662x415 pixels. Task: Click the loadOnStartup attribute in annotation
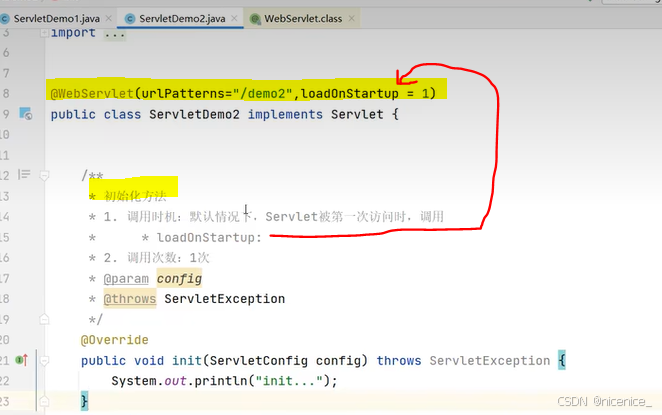pos(350,93)
